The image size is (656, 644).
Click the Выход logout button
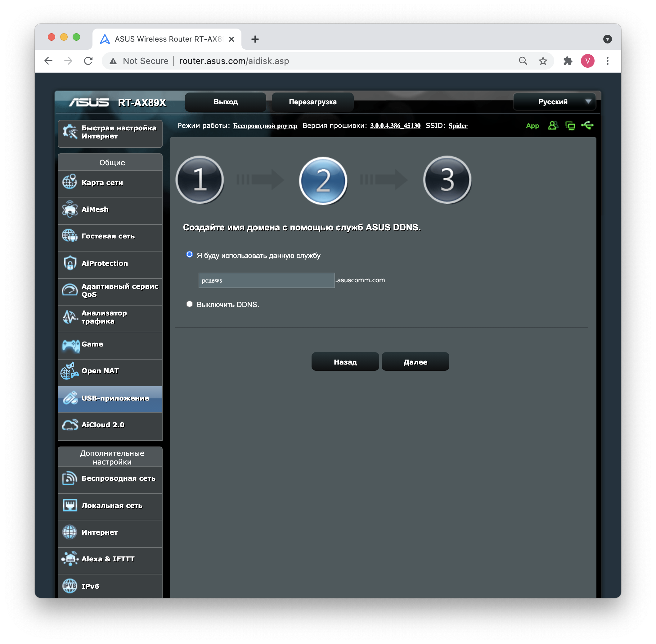point(225,102)
